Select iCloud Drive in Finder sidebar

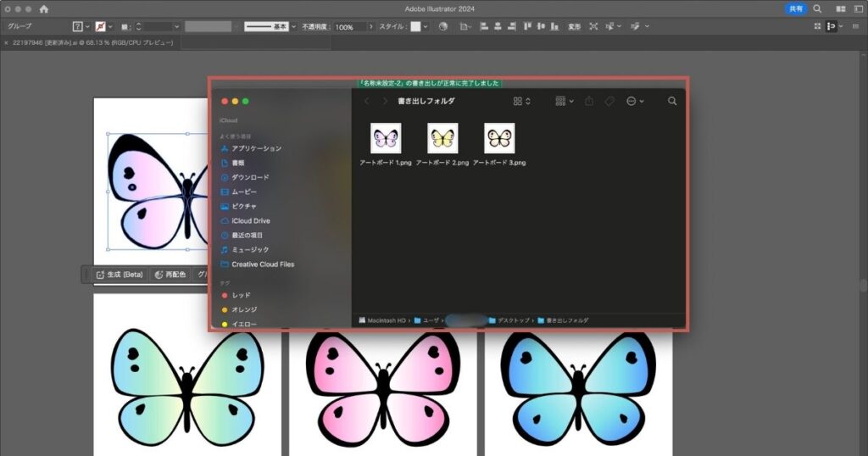click(251, 220)
